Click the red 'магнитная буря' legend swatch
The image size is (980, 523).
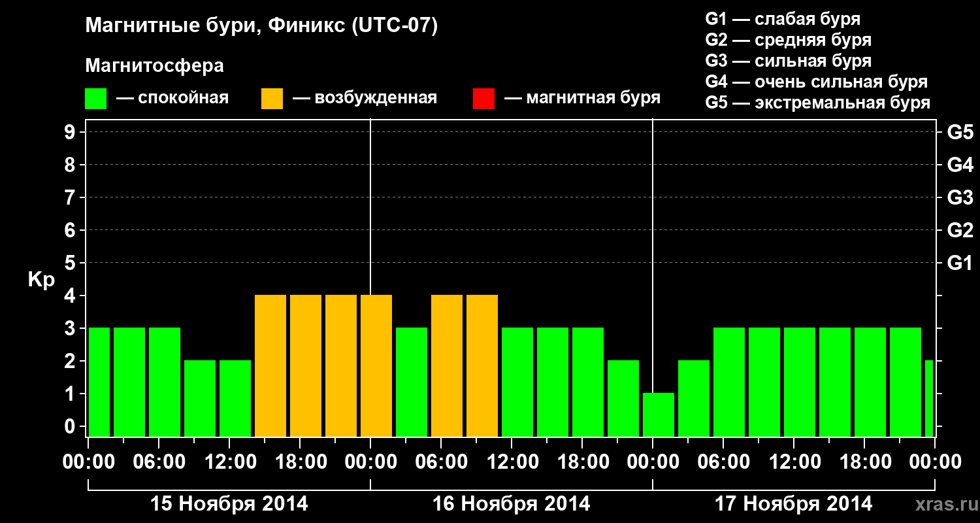point(483,99)
